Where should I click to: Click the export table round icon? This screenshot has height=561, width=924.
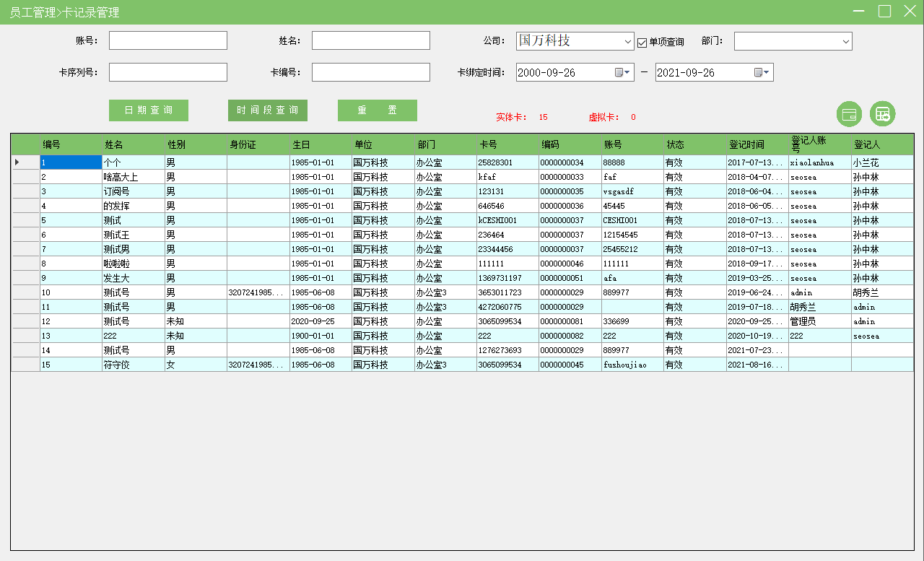882,114
